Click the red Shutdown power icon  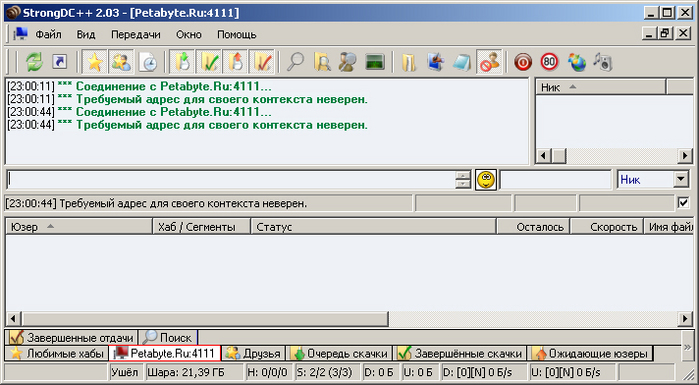click(522, 62)
